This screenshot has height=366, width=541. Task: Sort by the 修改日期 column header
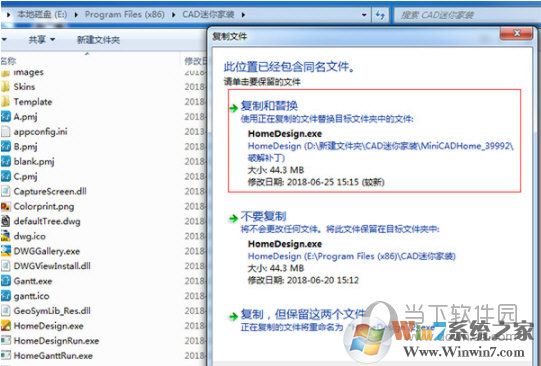pos(195,61)
